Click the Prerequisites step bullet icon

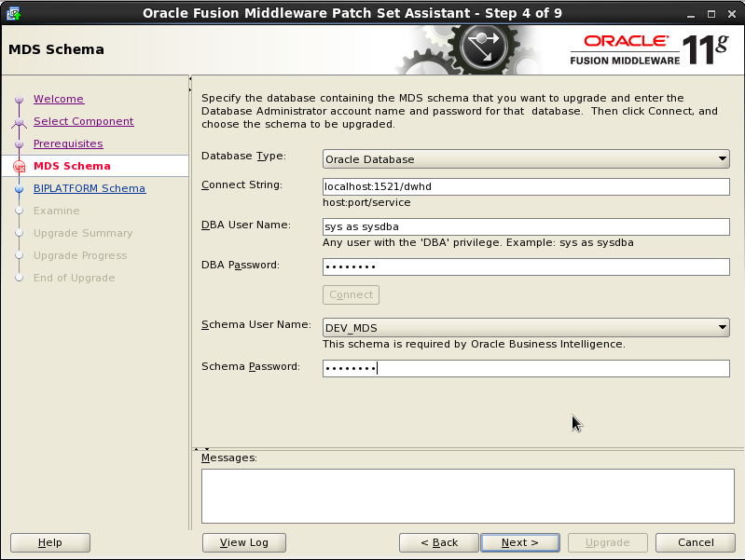19,143
